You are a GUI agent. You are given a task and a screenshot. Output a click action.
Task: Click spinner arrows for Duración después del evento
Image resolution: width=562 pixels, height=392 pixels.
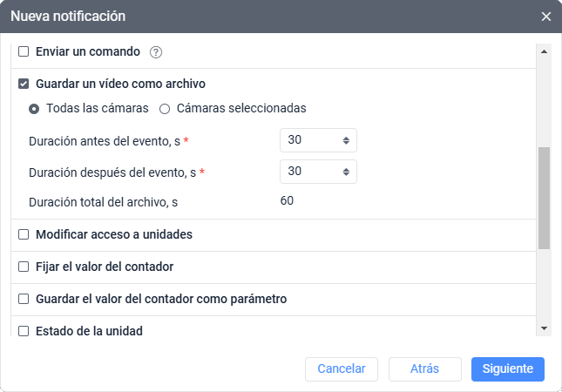pyautogui.click(x=346, y=172)
